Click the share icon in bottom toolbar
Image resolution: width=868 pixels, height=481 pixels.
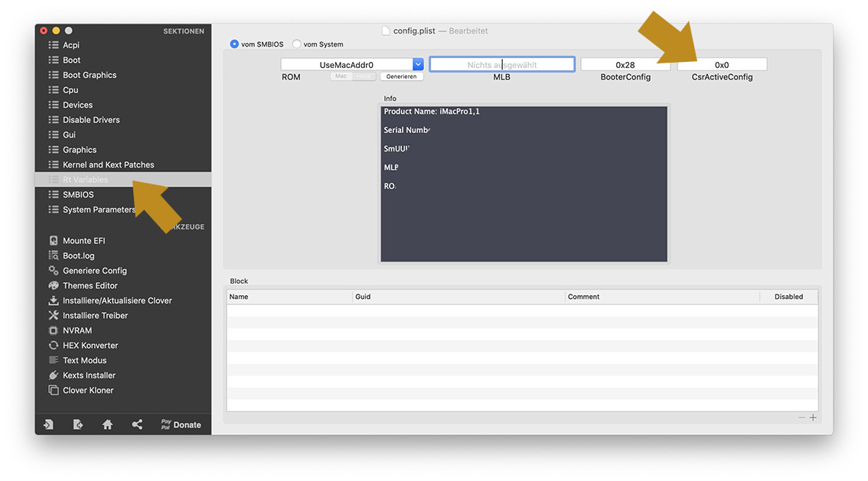pos(137,424)
